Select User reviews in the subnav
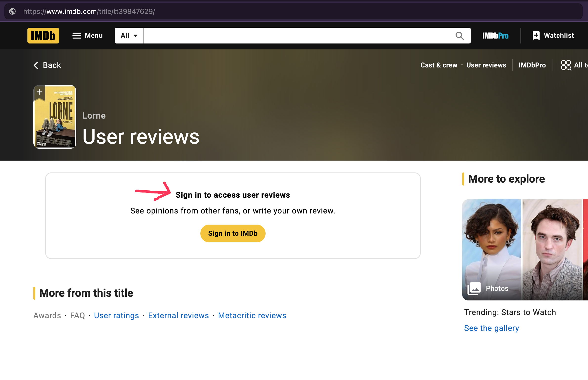This screenshot has height=380, width=588. tap(486, 65)
